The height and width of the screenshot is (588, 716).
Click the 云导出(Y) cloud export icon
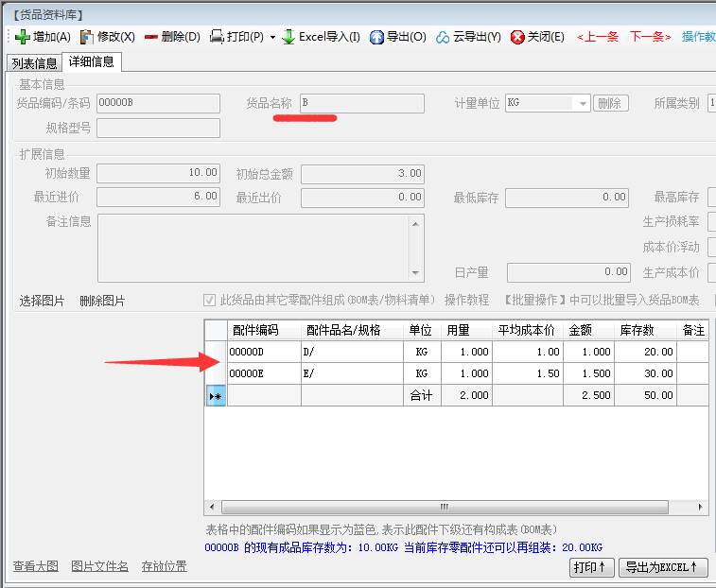pos(443,37)
